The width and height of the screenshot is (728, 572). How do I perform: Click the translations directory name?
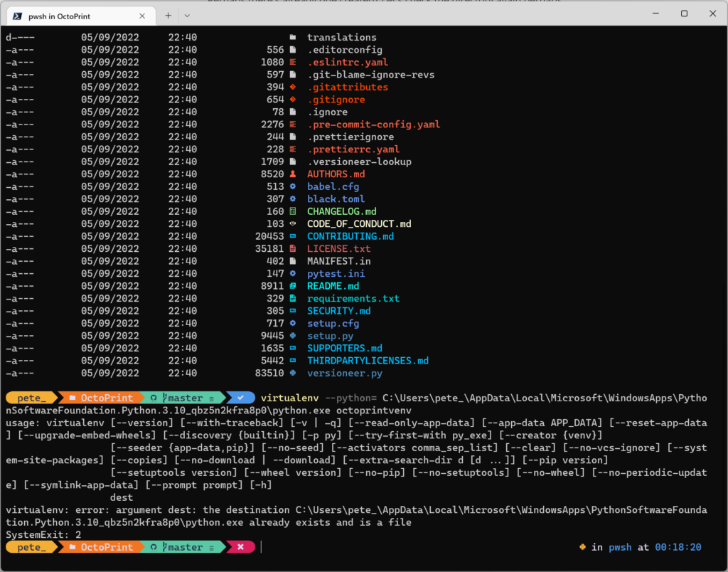click(342, 37)
